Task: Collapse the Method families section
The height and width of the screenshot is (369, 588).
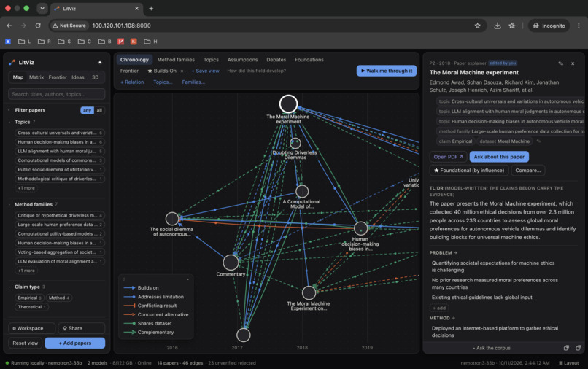Action: (x=9, y=204)
